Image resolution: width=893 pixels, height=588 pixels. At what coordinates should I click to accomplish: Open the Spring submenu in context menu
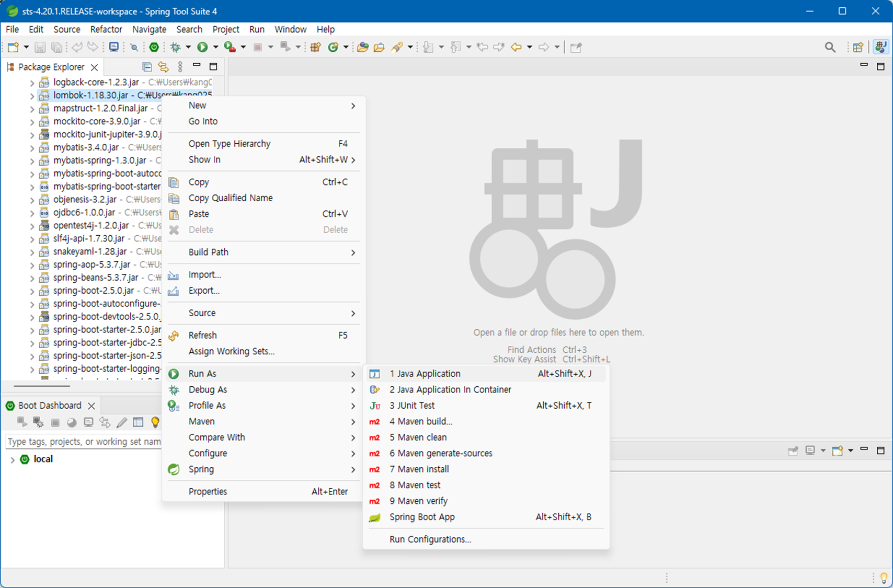(x=263, y=469)
